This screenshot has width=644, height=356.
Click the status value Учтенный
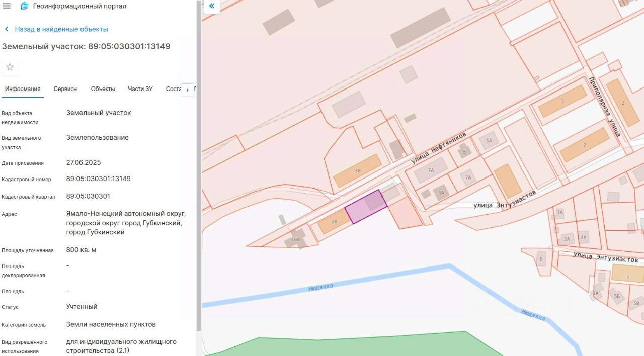point(82,306)
